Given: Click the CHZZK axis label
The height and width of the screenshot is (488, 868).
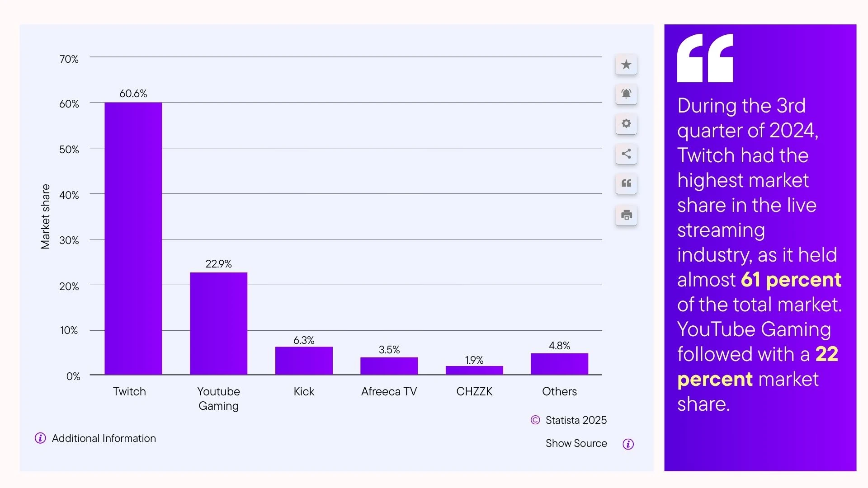Looking at the screenshot, I should (x=474, y=391).
